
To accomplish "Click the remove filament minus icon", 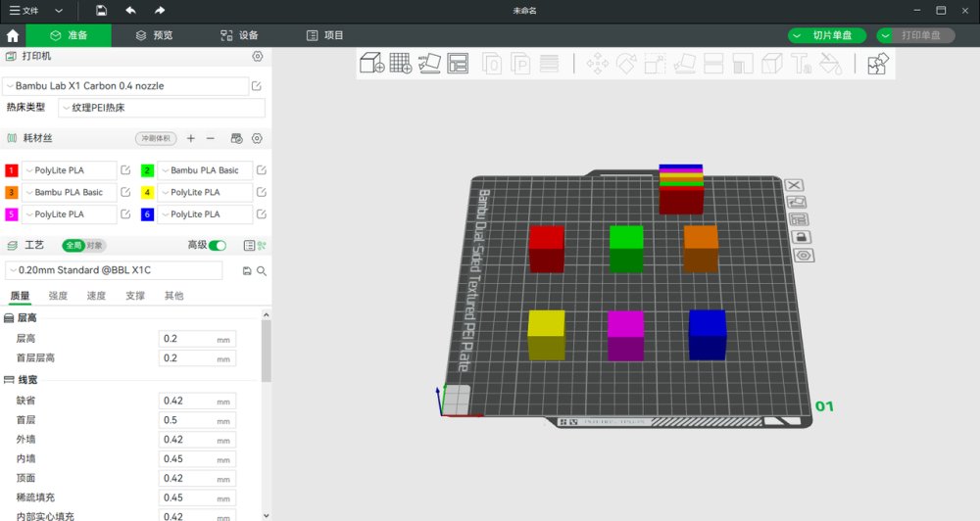I will (x=210, y=138).
